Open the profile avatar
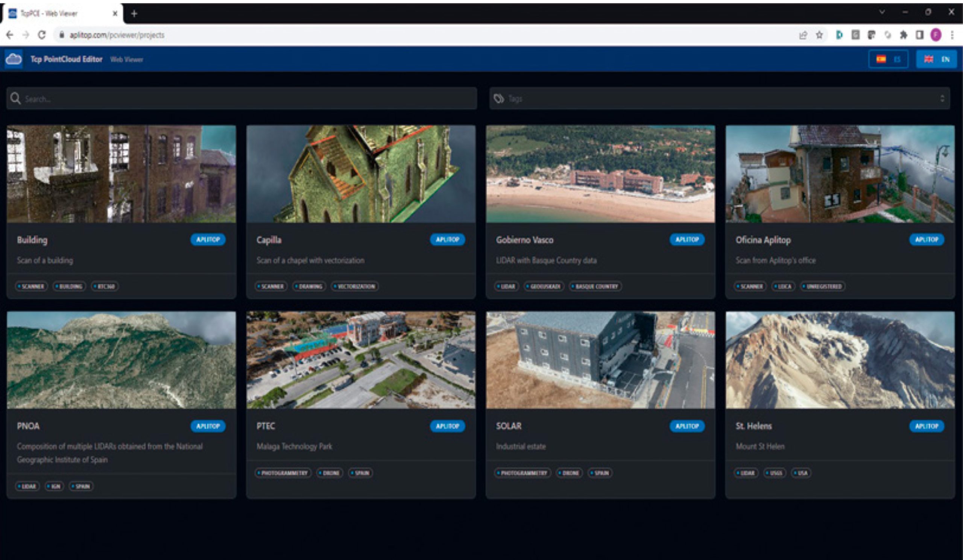The height and width of the screenshot is (560, 963). coord(936,35)
